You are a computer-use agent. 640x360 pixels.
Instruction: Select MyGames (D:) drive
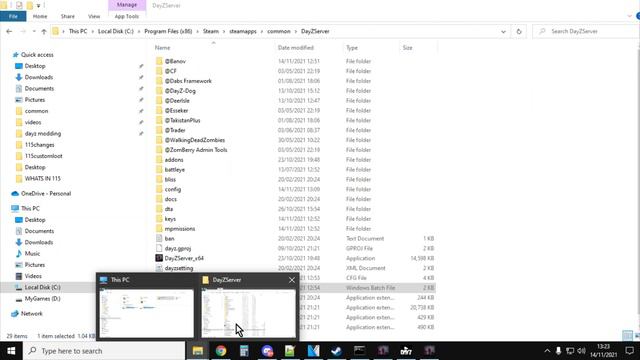point(42,298)
